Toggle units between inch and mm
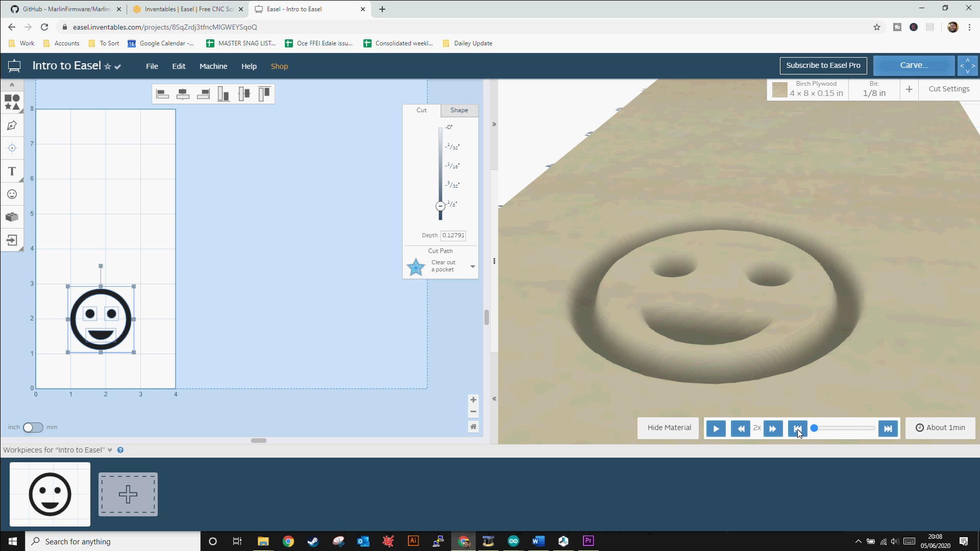The width and height of the screenshot is (980, 551). 33,428
